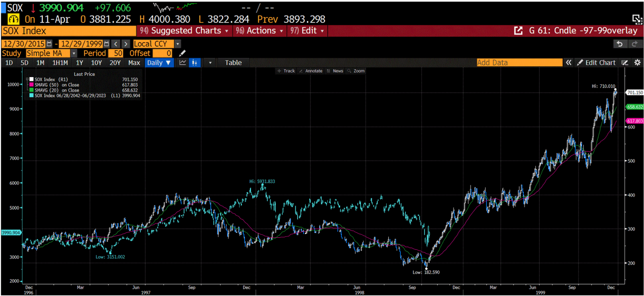
Task: Click the News icon on the chart
Action: 335,71
